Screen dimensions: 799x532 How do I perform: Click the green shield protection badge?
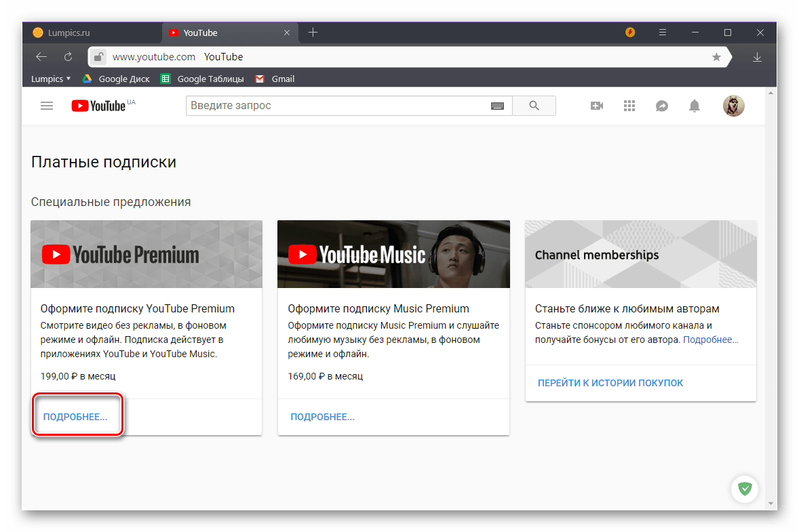[745, 489]
